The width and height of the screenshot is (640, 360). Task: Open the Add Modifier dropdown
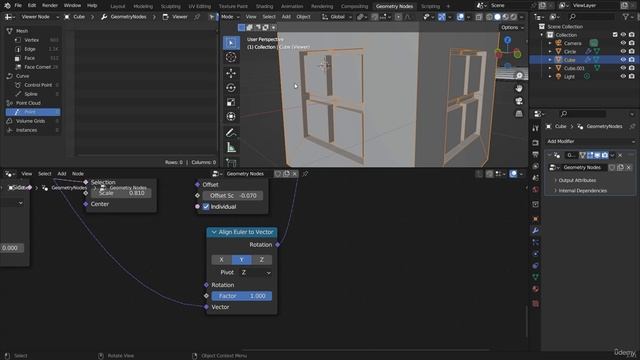tap(591, 142)
